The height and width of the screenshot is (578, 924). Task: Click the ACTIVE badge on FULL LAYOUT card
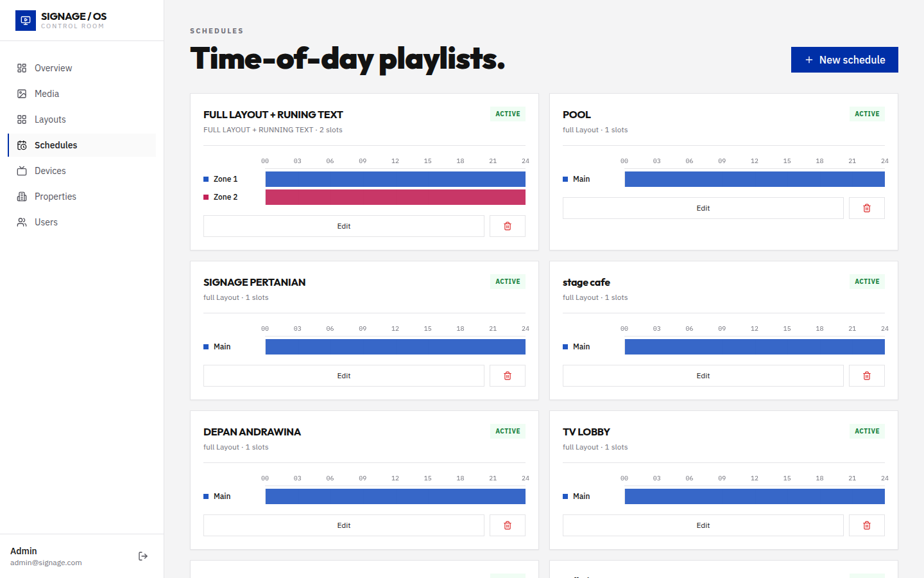pos(508,114)
